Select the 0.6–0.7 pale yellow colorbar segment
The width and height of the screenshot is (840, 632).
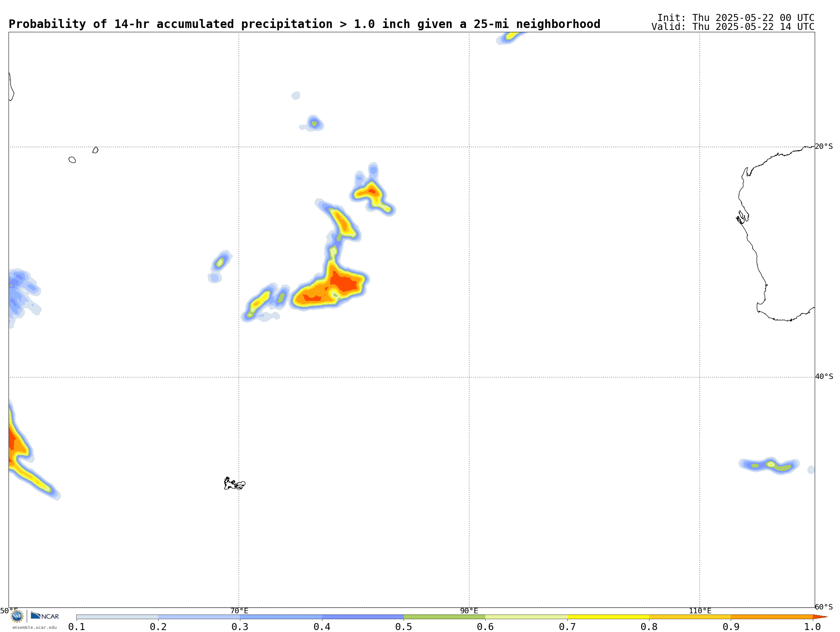pos(526,617)
